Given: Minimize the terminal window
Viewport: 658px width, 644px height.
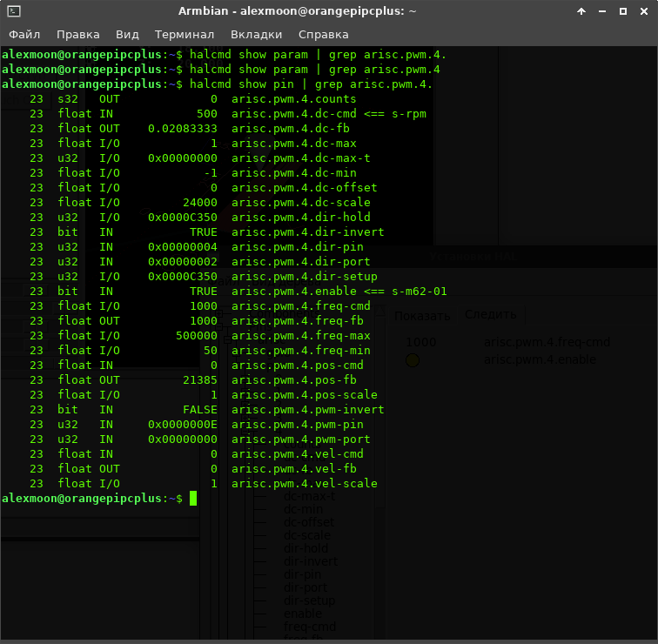Looking at the screenshot, I should [602, 11].
